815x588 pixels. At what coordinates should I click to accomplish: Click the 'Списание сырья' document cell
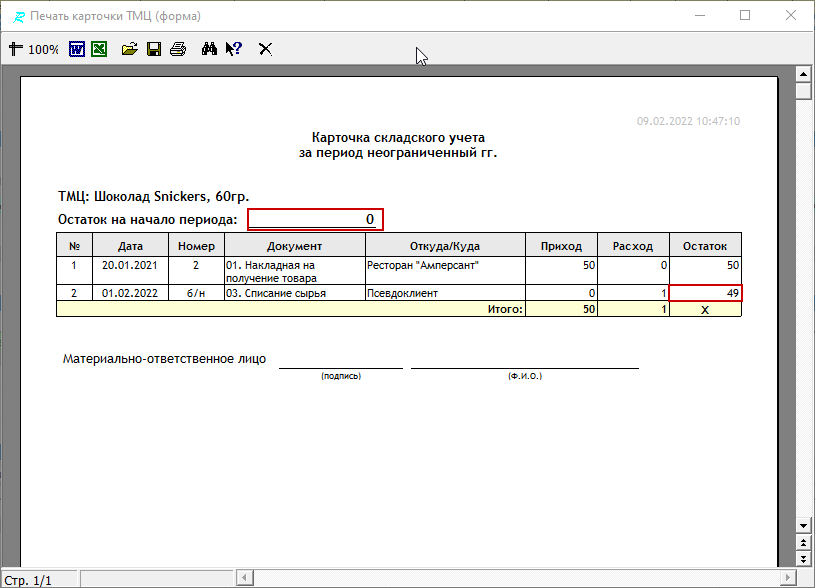(x=294, y=293)
